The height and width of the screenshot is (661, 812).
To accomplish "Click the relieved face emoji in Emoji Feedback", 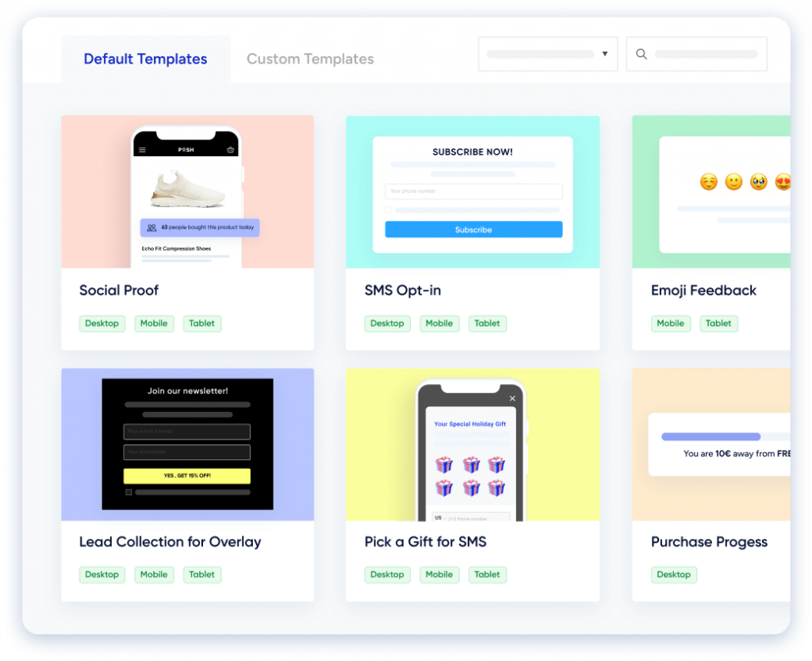I will tap(709, 182).
